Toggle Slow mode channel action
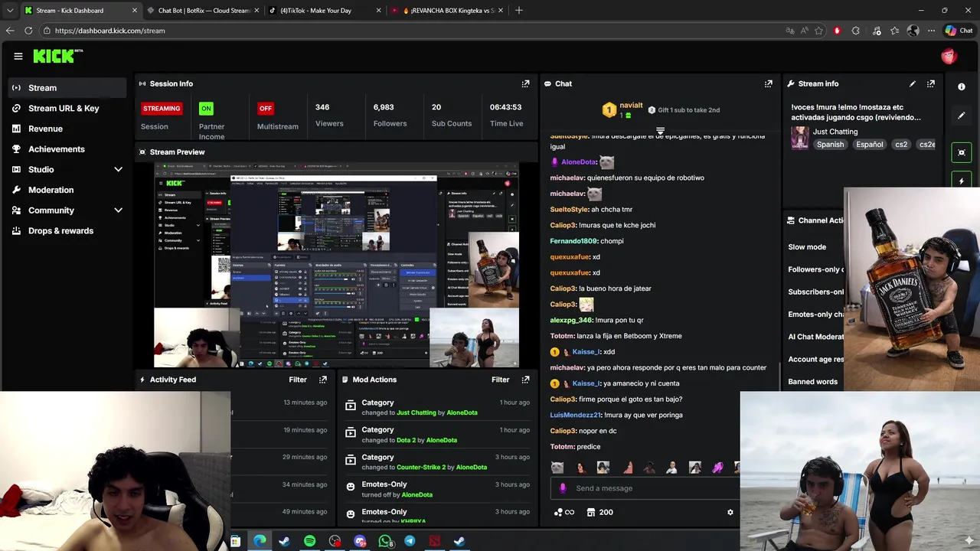This screenshot has width=980, height=551. (x=807, y=247)
